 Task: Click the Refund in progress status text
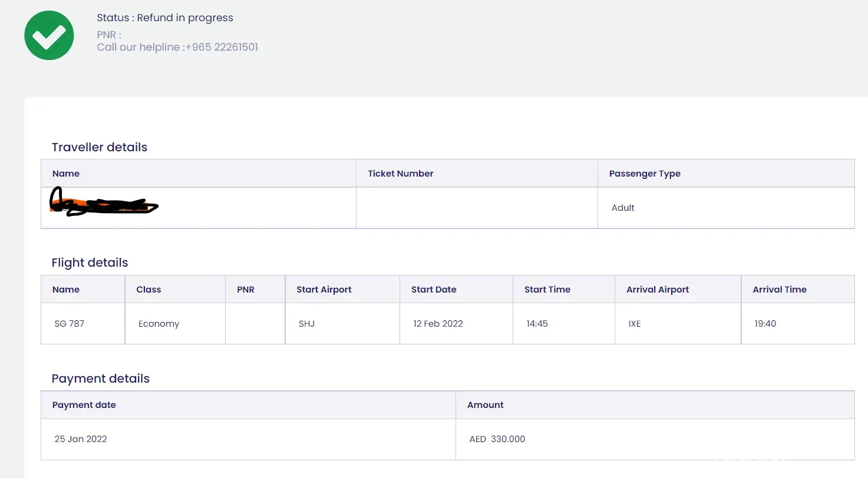coord(185,18)
